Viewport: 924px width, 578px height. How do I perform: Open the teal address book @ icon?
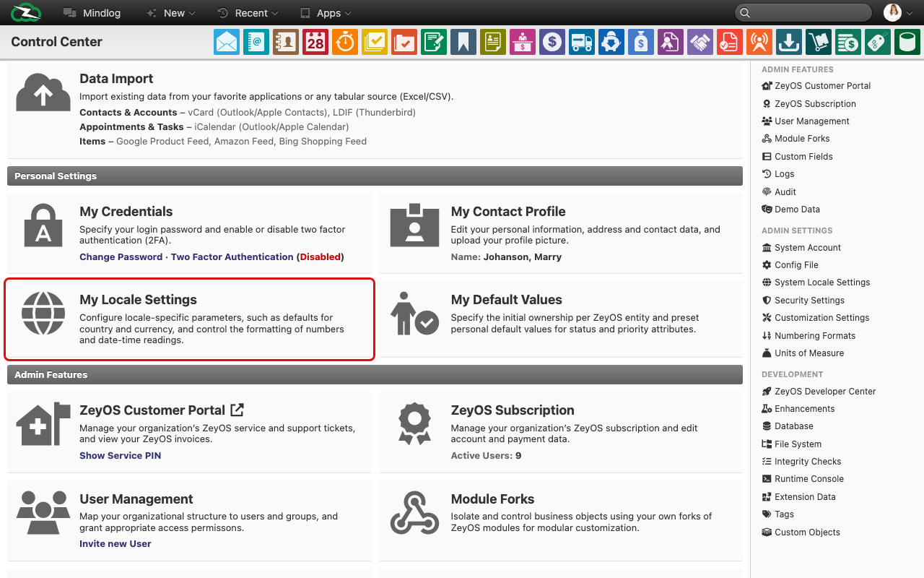pos(256,42)
